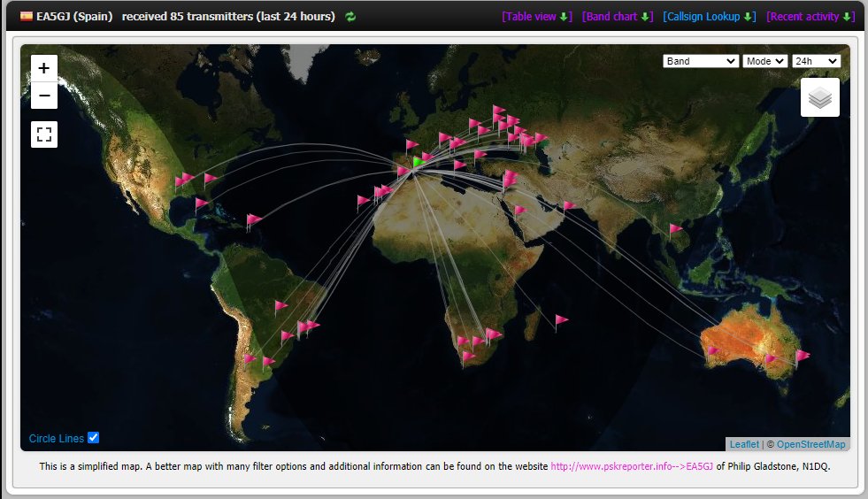Click the 'EA5GJ (Spain)' title text
The width and height of the screenshot is (868, 499).
tap(74, 17)
